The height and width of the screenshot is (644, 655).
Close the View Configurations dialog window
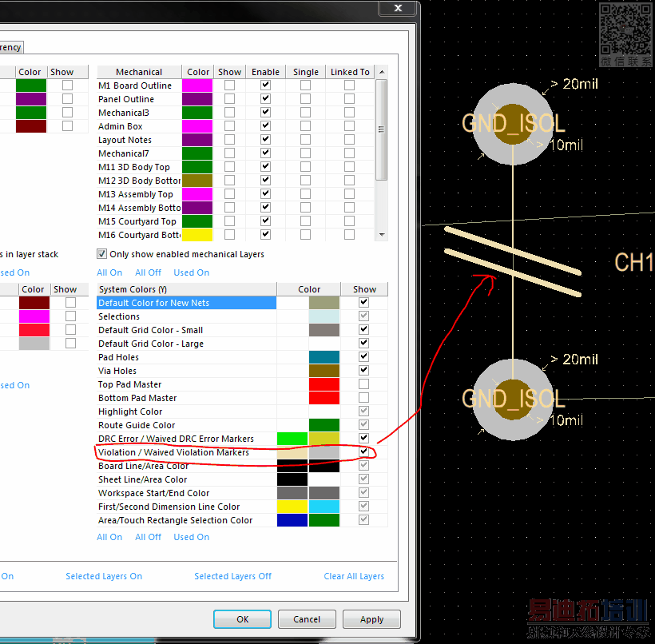(398, 8)
